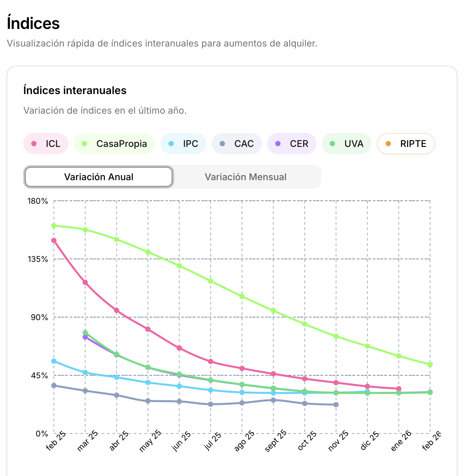Toggle the UVA series on or off
466x476 pixels.
(x=346, y=144)
